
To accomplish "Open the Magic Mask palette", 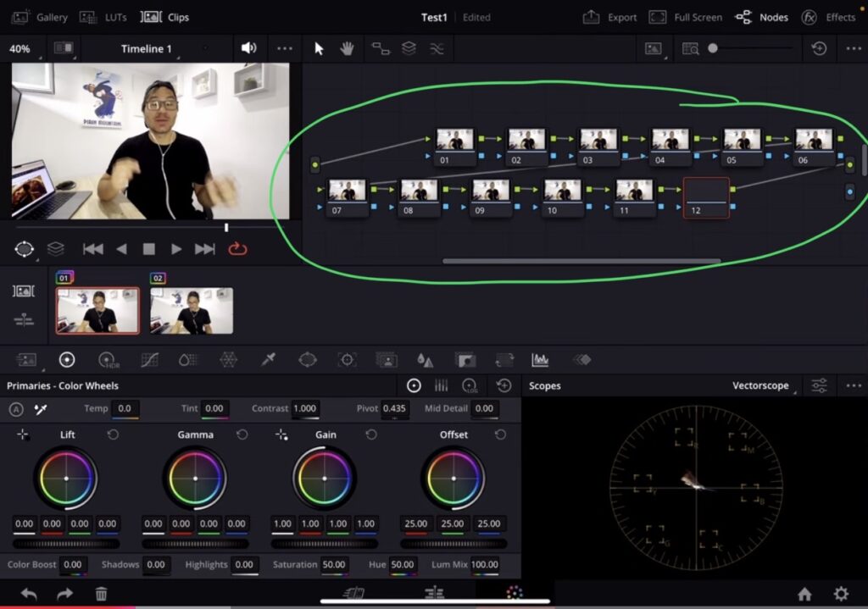I will (x=387, y=360).
